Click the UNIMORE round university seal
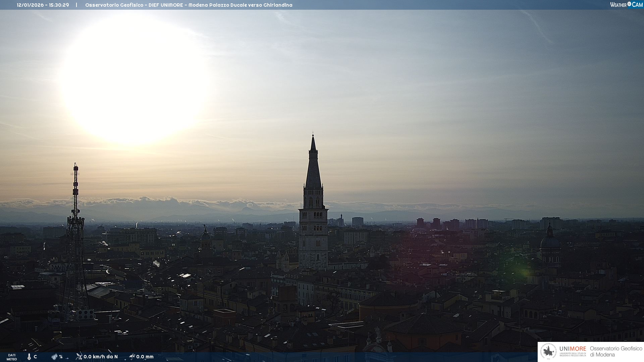 pyautogui.click(x=548, y=351)
